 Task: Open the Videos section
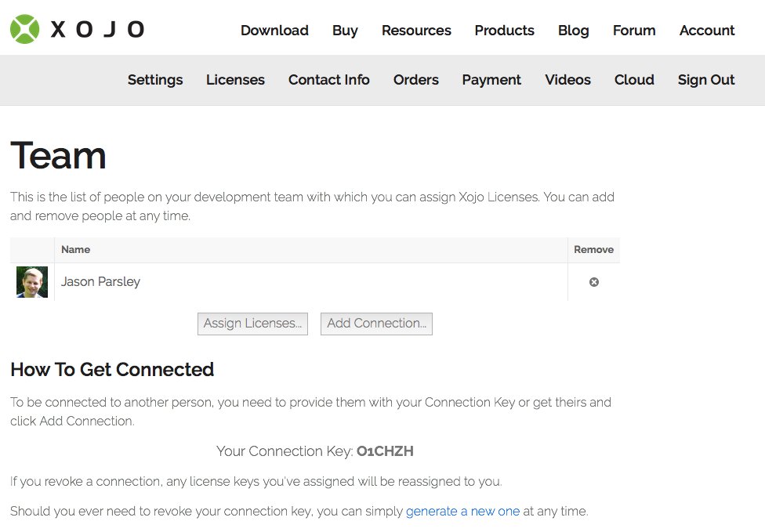point(568,79)
